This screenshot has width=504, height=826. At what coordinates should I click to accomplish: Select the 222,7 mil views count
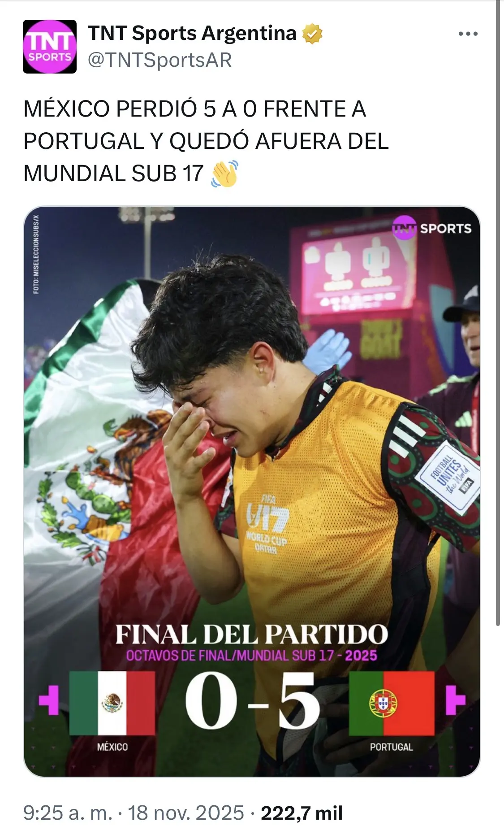pos(302,813)
